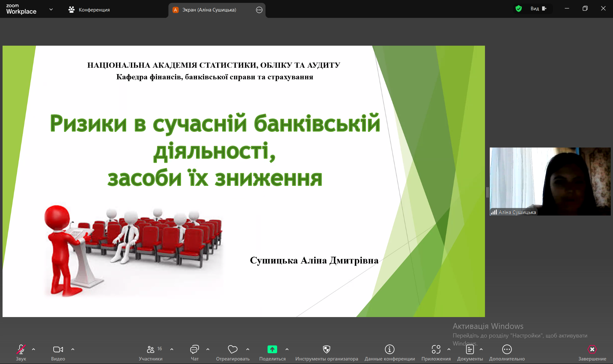Click the green encryption shield icon
Viewport: 613px width, 364px height.
tap(518, 9)
